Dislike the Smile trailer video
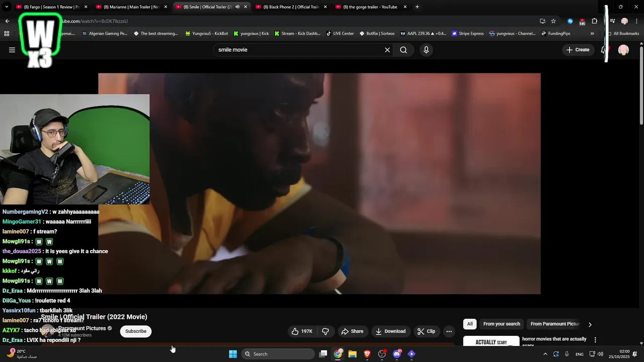This screenshot has height=362, width=644. [326, 331]
